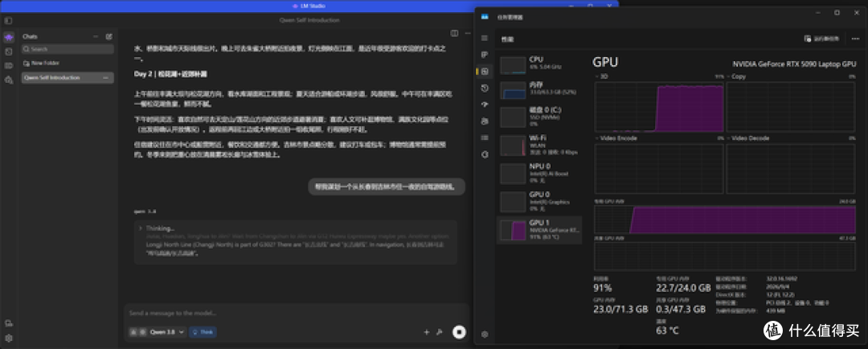Viewport: 868px width, 349px height.
Task: Create a New Folder in Chats
Action: pos(42,64)
